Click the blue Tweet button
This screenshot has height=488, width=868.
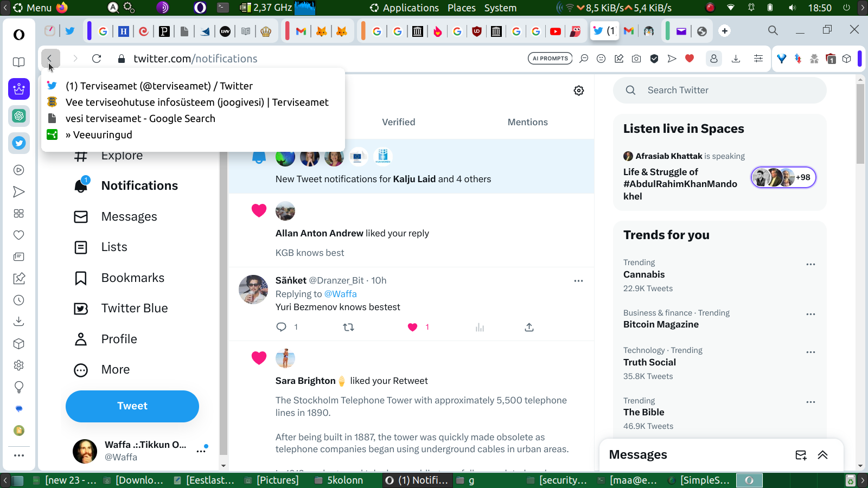132,406
